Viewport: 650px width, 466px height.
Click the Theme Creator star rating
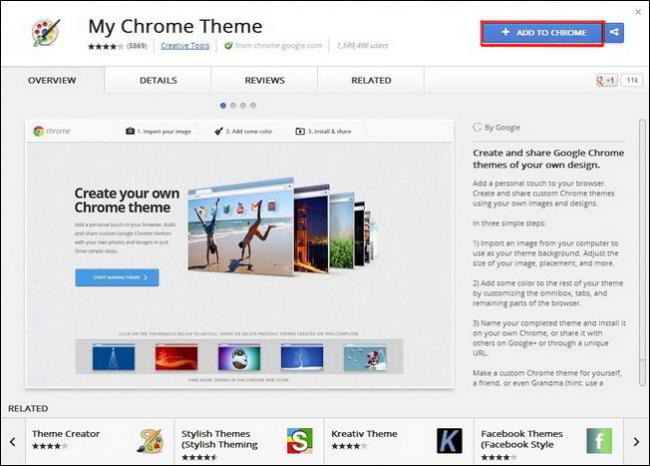click(x=50, y=446)
